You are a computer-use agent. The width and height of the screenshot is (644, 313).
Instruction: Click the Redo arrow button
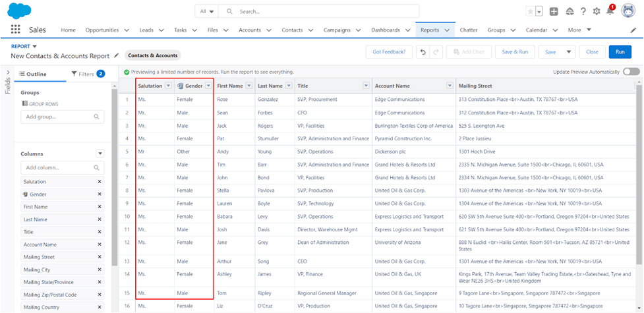tap(436, 52)
